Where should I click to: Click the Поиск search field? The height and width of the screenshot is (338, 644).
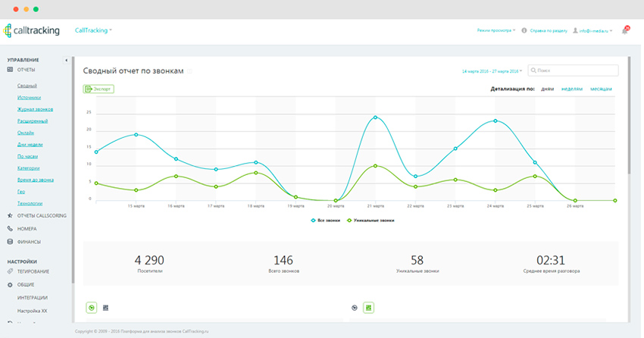(x=577, y=70)
